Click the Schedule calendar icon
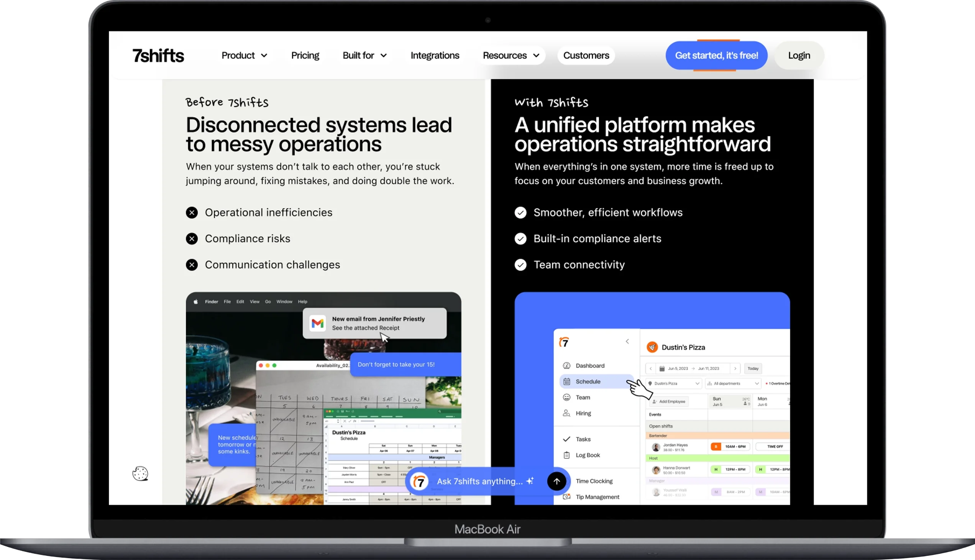 point(566,381)
